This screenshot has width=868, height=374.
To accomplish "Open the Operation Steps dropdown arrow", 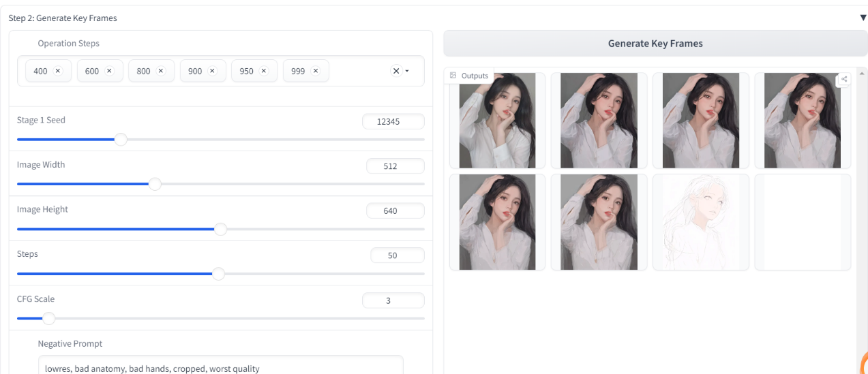I will (407, 71).
